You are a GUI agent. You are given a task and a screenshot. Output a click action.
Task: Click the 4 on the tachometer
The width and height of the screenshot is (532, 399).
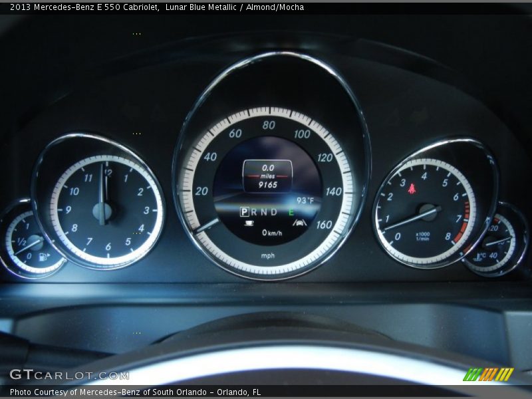424,176
